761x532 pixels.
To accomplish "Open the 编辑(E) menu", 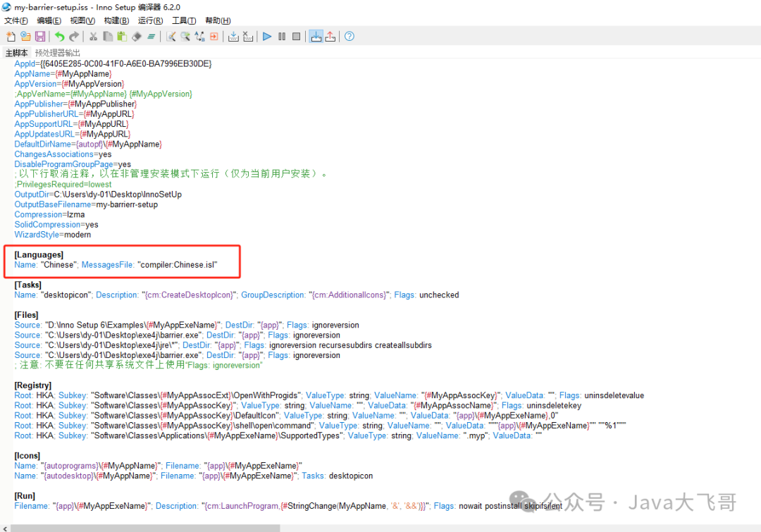I will 49,20.
